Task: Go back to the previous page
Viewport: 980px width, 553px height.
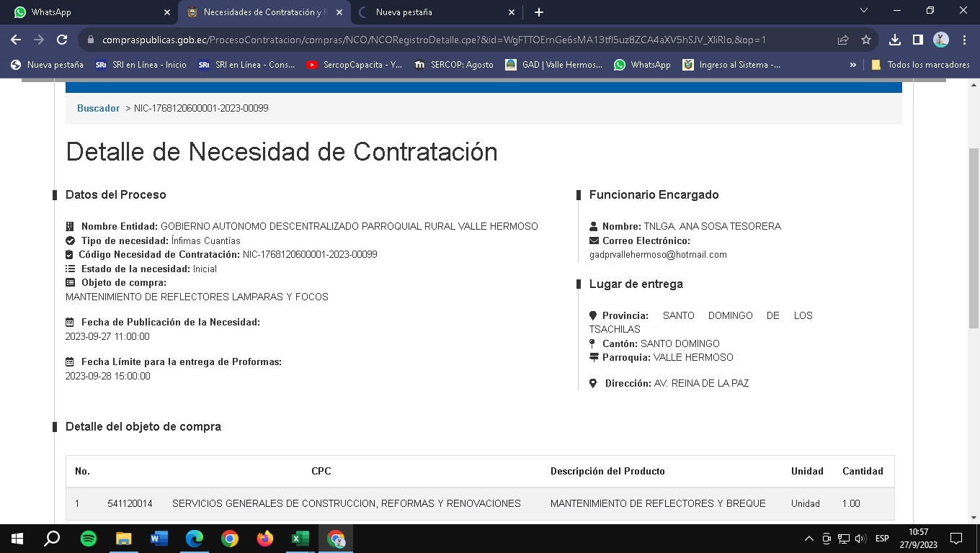Action: click(x=16, y=40)
